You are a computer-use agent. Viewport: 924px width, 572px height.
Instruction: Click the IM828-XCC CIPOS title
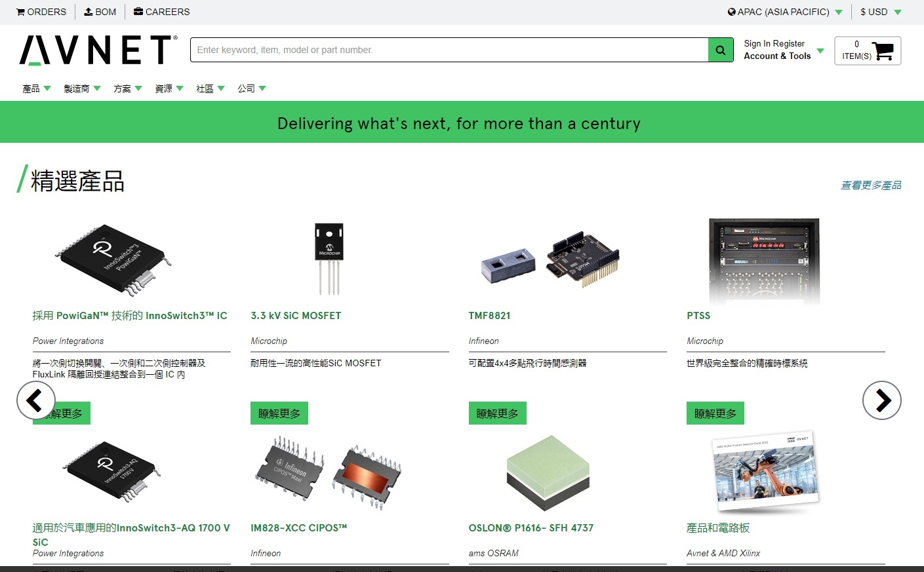tap(298, 528)
